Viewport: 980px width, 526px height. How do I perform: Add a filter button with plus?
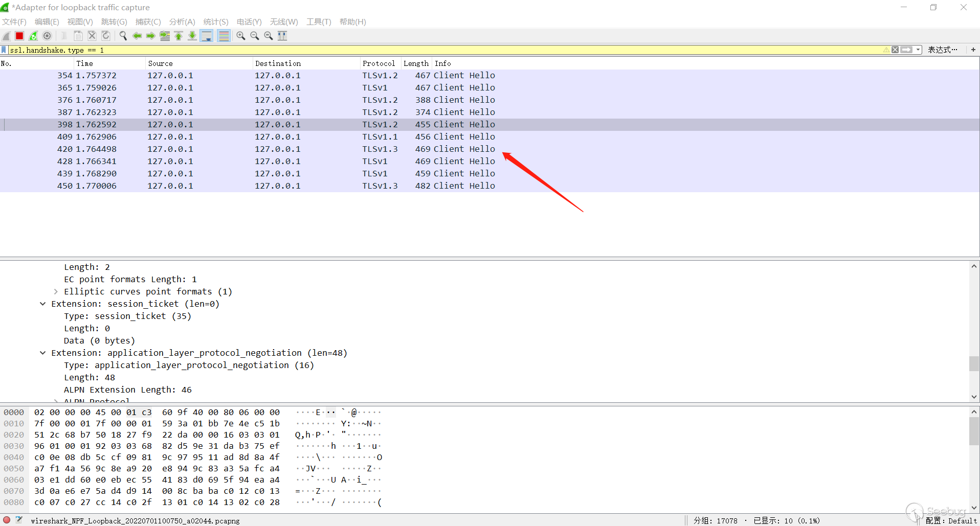973,50
